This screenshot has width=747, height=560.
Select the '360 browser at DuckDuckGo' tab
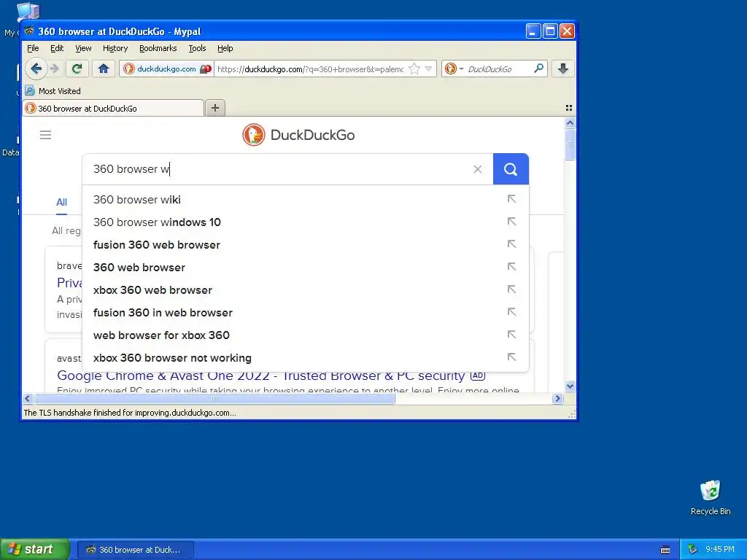coord(113,108)
